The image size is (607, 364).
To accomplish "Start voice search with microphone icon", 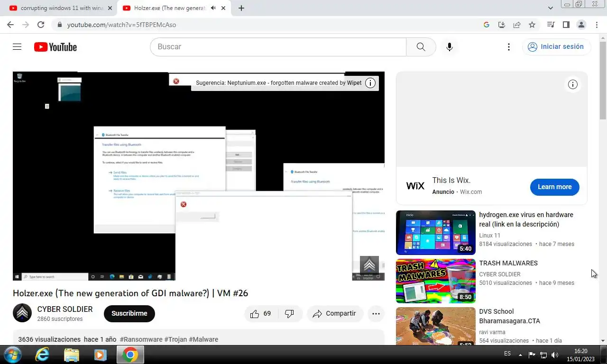I will tap(450, 47).
